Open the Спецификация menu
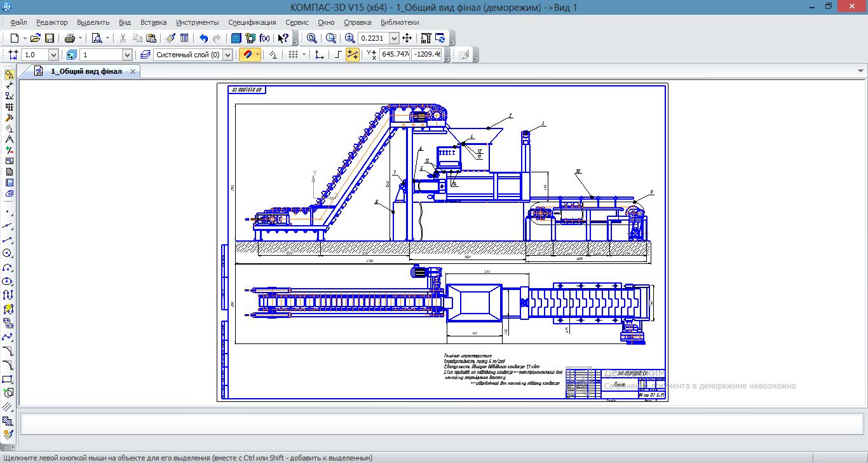The width and height of the screenshot is (868, 463). pyautogui.click(x=252, y=22)
